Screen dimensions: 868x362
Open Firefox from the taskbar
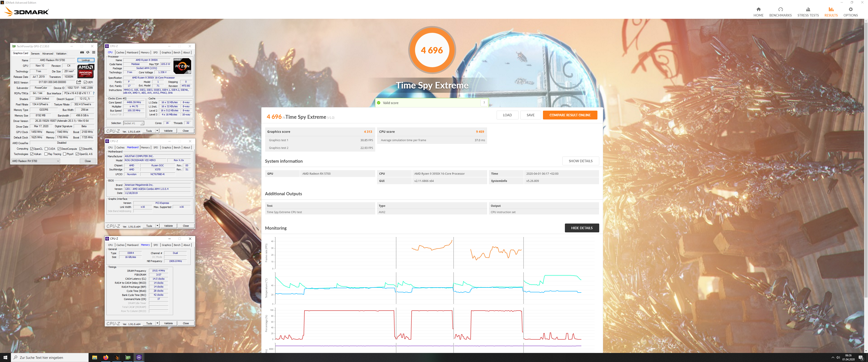coord(106,357)
